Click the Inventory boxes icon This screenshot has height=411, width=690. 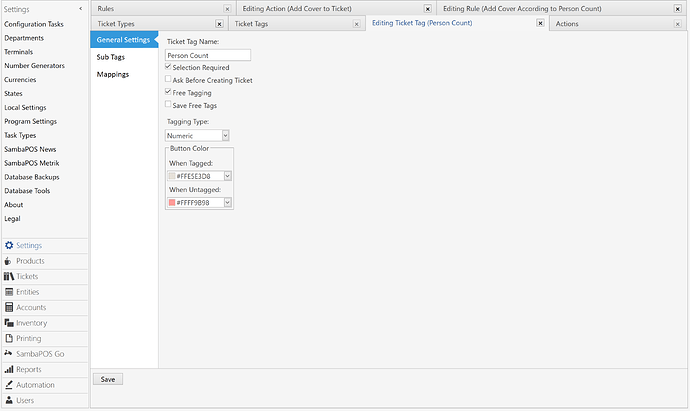pos(9,323)
